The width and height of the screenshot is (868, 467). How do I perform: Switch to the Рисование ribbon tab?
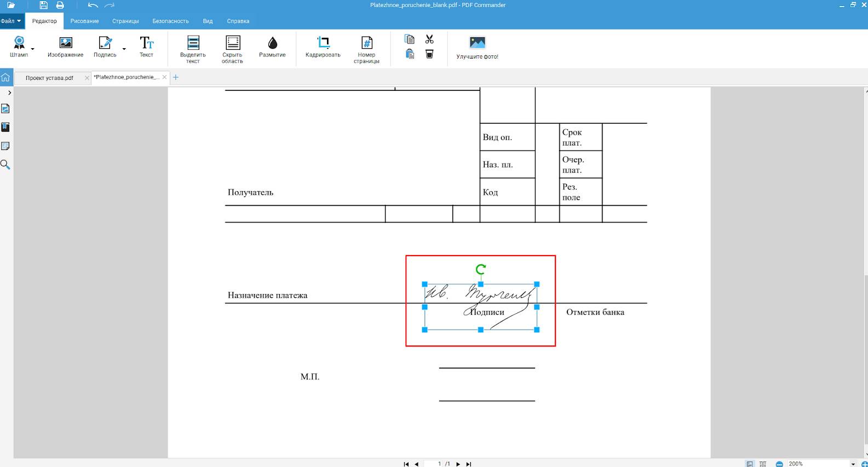pyautogui.click(x=84, y=21)
